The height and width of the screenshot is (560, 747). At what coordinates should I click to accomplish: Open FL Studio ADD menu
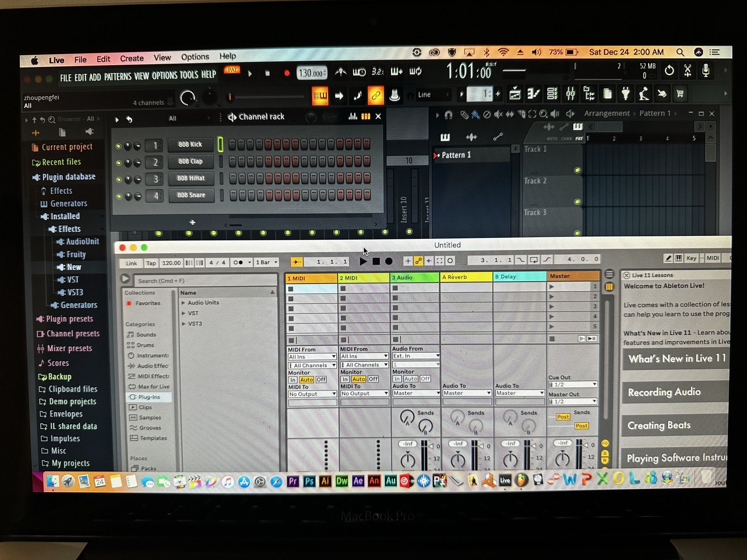pos(95,77)
